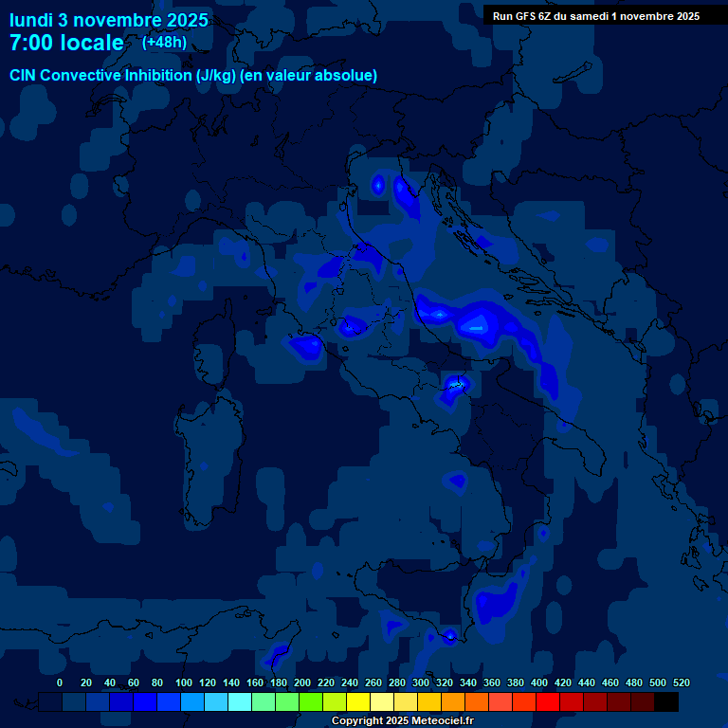Click the '260' legend scale value
This screenshot has width=728, height=728.
(x=373, y=682)
